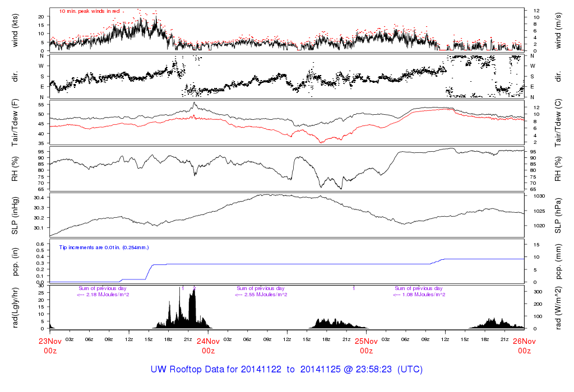The width and height of the screenshot is (574, 392).
Task: Click the 'wind (m/s)' right axis label
Action: [x=558, y=31]
